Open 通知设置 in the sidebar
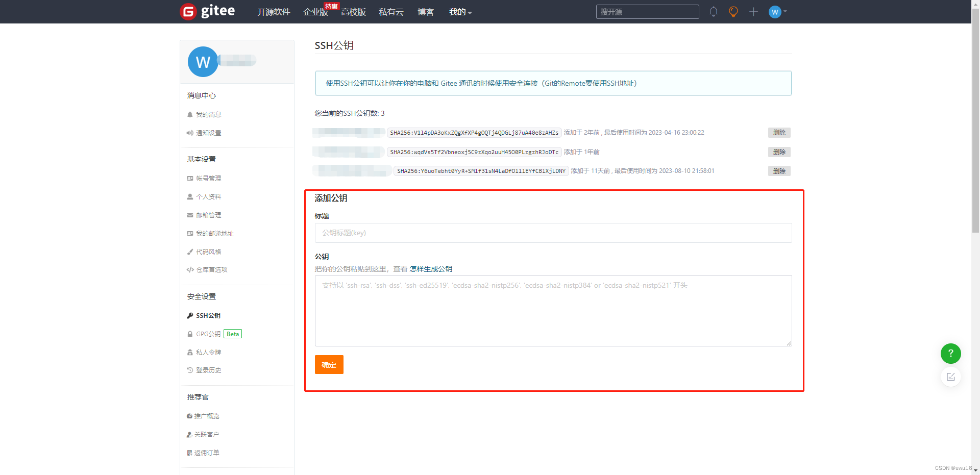The height and width of the screenshot is (475, 980). (208, 133)
